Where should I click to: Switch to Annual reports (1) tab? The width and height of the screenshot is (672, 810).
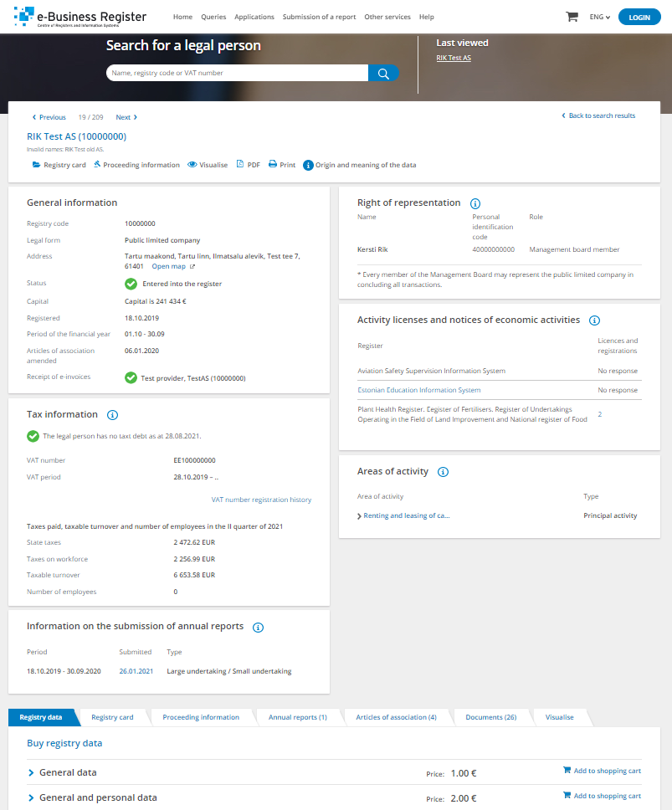pyautogui.click(x=298, y=717)
